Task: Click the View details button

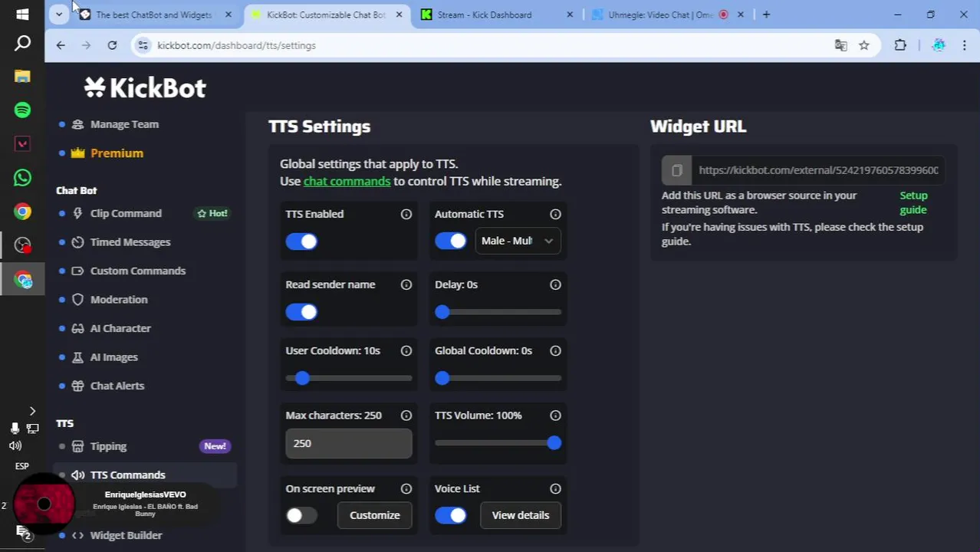Action: point(521,515)
